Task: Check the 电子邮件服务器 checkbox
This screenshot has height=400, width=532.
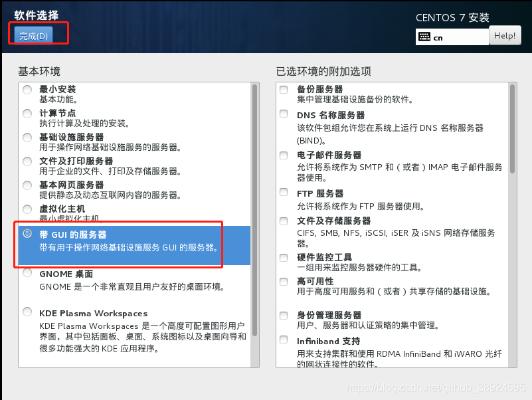Action: [x=284, y=155]
